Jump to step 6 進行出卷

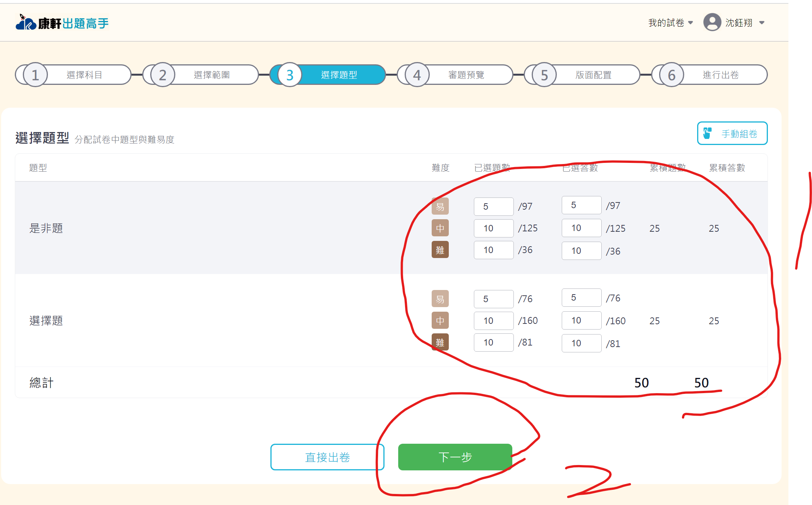(x=710, y=75)
